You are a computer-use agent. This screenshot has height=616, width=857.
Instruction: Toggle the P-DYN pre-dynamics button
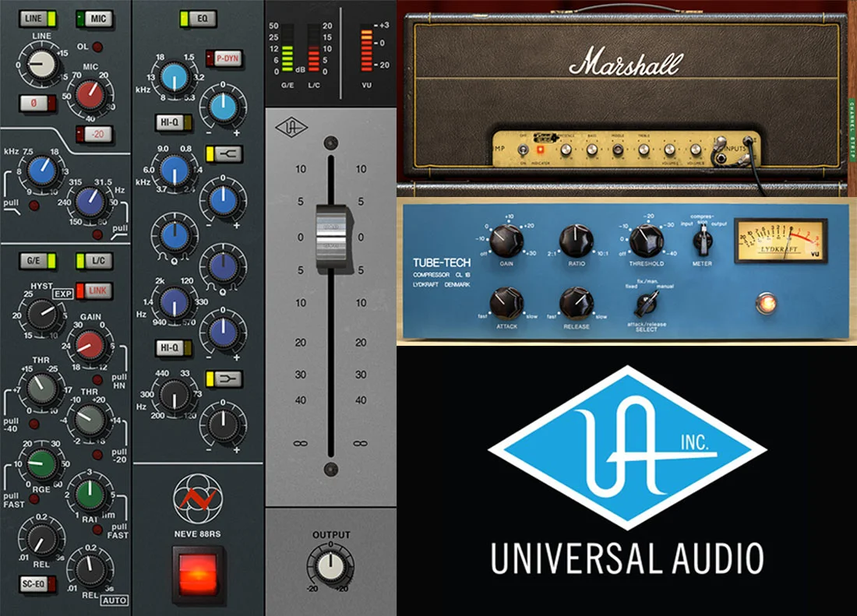224,58
